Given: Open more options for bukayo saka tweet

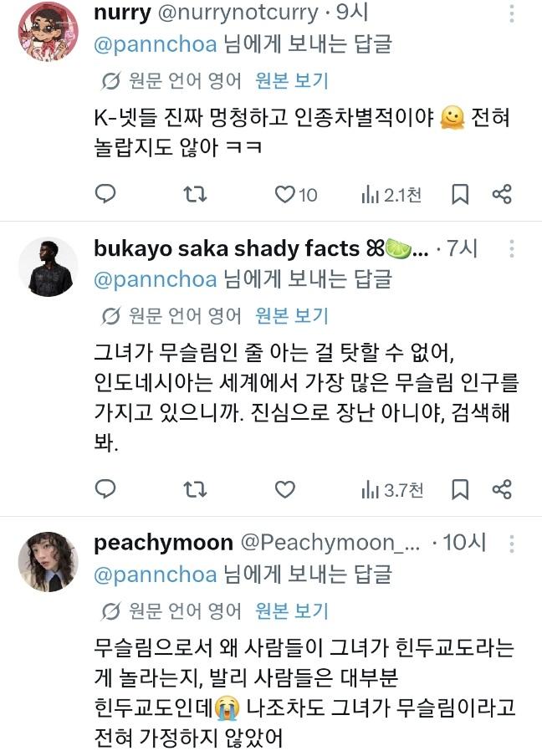Looking at the screenshot, I should pos(512,248).
